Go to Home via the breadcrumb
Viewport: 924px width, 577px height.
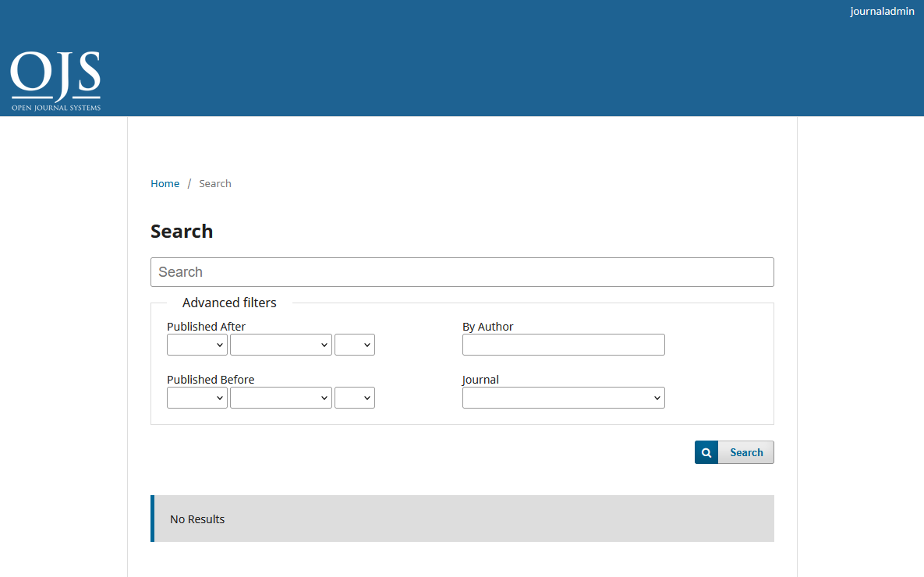[165, 184]
